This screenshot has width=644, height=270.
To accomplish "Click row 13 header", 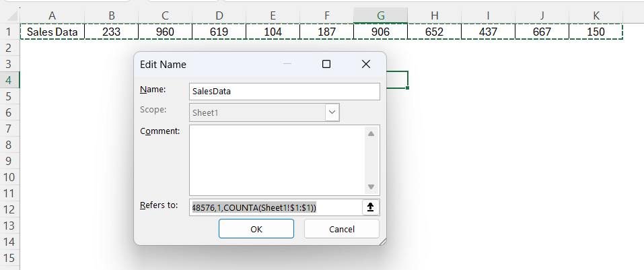I will 9,225.
